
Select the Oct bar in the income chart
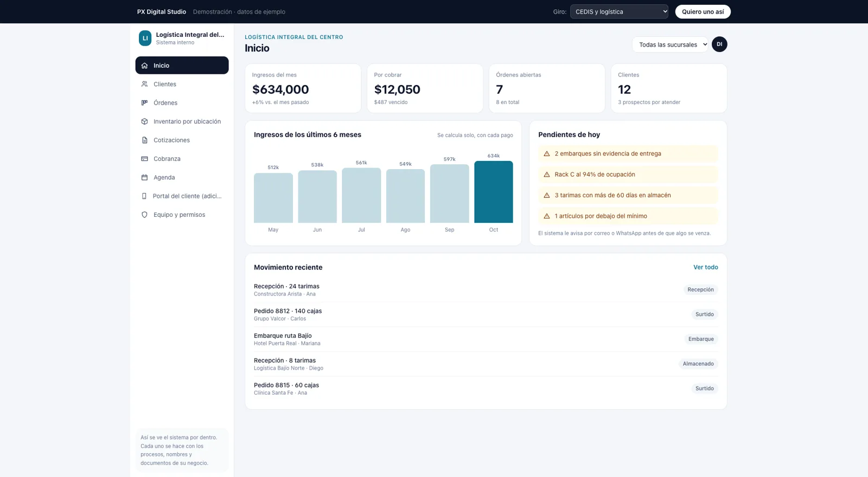click(493, 192)
